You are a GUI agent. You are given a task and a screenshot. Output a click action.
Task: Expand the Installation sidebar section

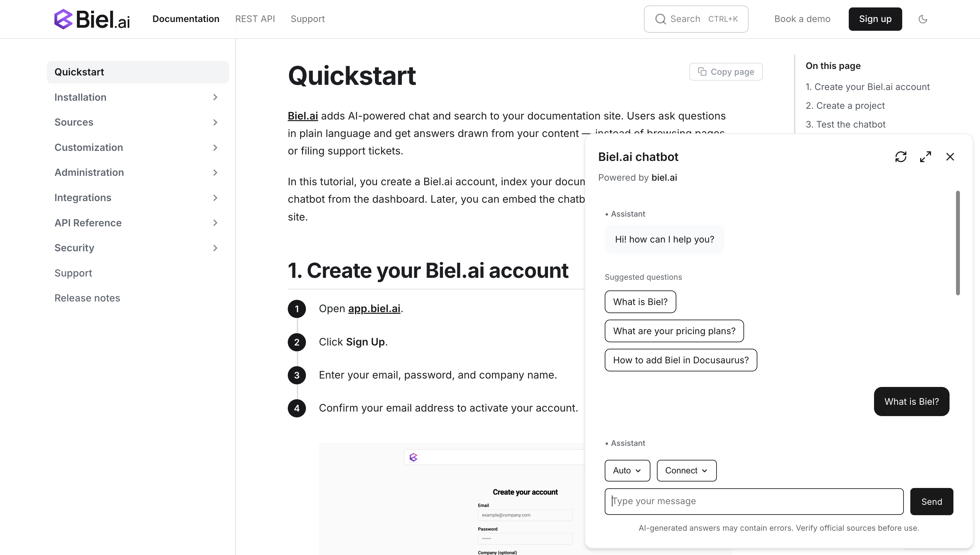tap(215, 97)
